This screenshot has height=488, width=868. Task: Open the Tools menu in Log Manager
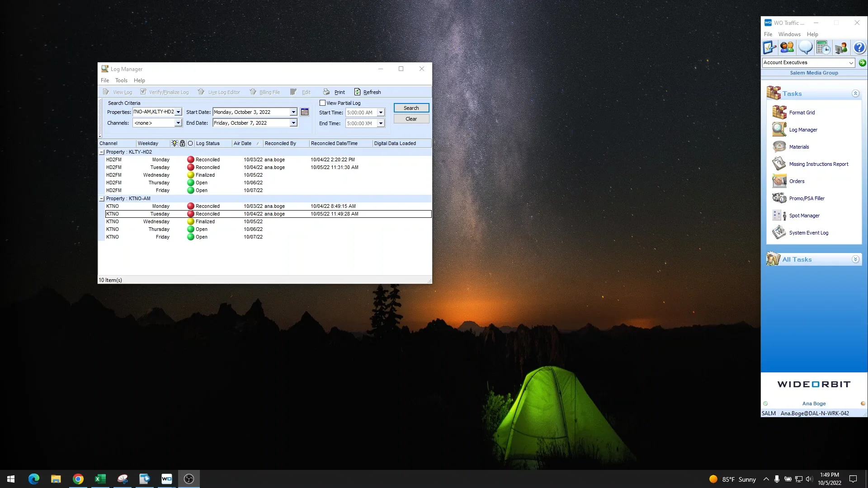point(121,80)
